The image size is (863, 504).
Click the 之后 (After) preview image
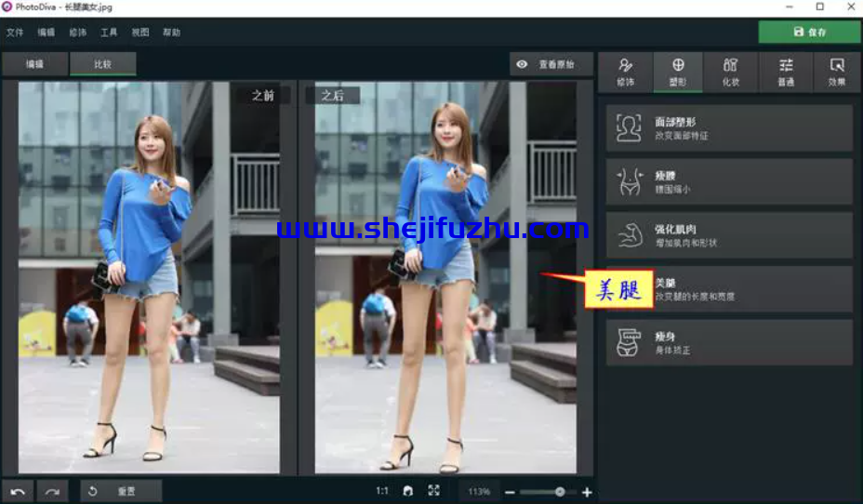tap(445, 278)
